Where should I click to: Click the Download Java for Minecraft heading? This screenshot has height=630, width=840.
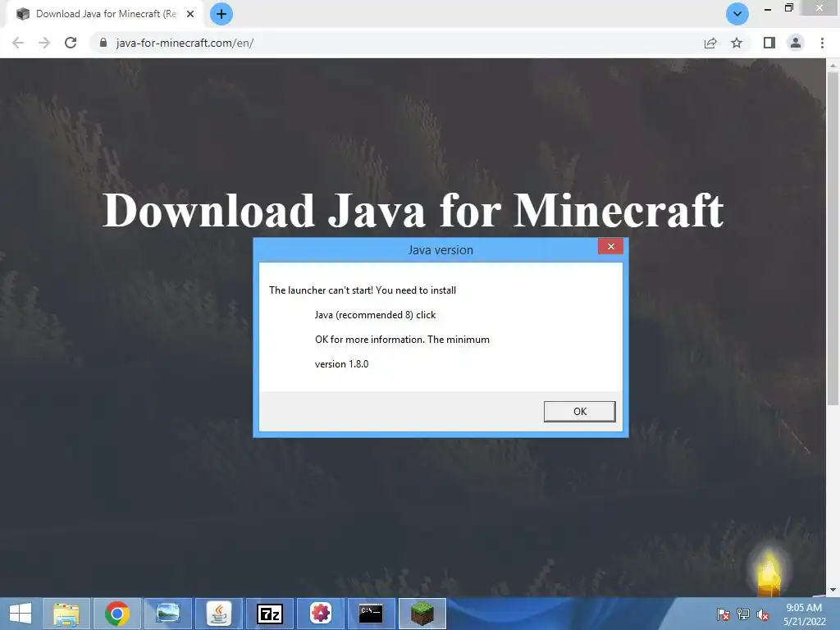(413, 211)
